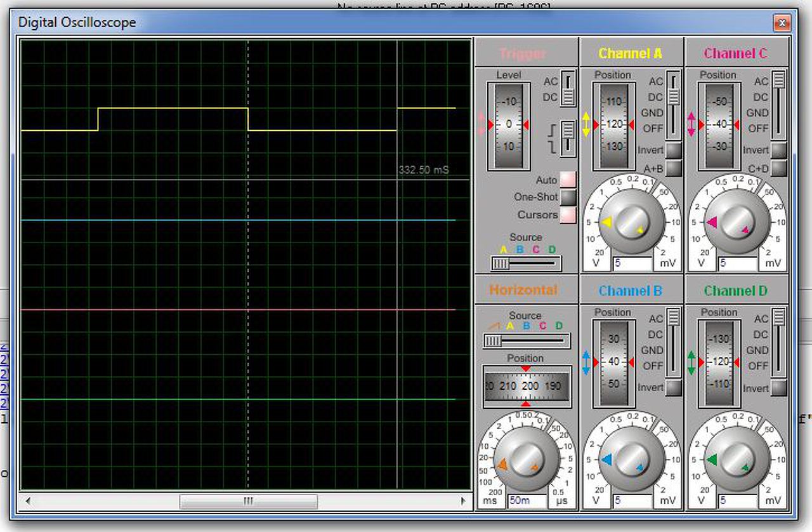Click the Channel A Position dial
Screen dimensions: 812x532
(613, 125)
